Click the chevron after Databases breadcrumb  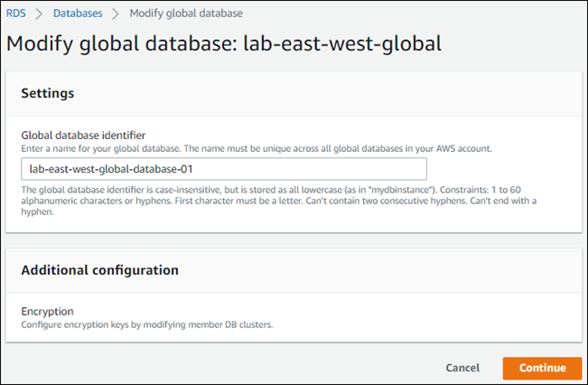[x=116, y=14]
